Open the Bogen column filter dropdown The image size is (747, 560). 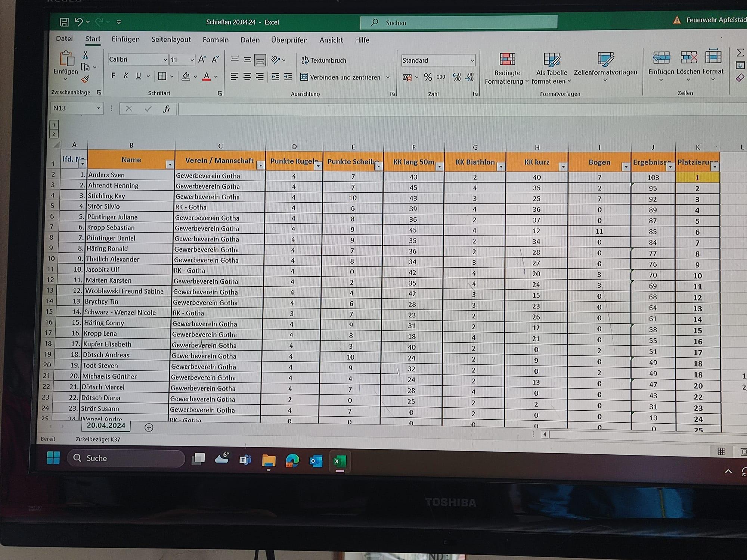(x=626, y=167)
